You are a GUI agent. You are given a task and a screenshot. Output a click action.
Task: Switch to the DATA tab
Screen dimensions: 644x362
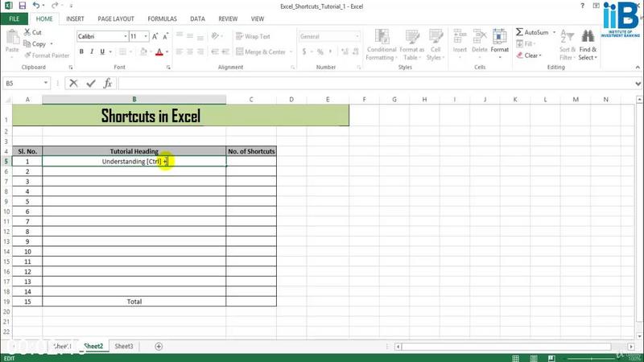coord(197,19)
